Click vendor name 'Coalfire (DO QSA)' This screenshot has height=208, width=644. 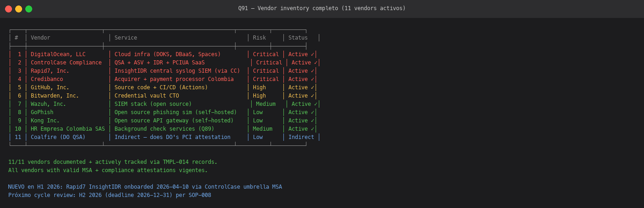pos(58,137)
